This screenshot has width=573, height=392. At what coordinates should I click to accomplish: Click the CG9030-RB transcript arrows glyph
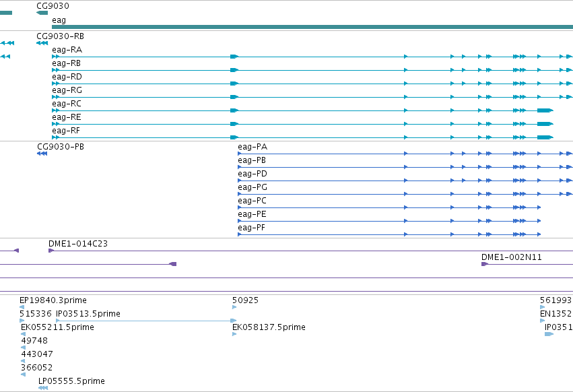coord(42,43)
